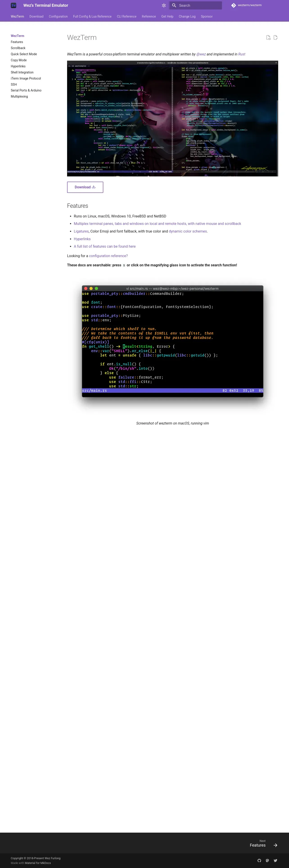Click the macOS screenshot caption text
This screenshot has height=868, width=289.
click(x=173, y=423)
